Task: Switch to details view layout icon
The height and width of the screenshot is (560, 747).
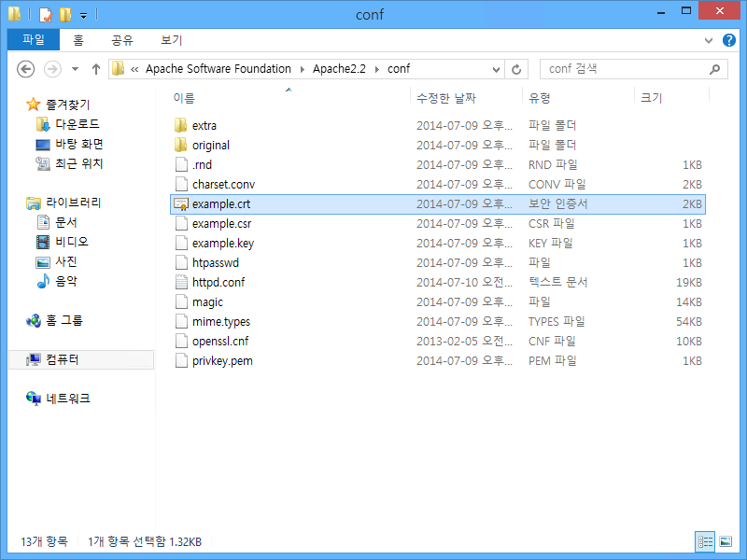Action: tap(706, 541)
